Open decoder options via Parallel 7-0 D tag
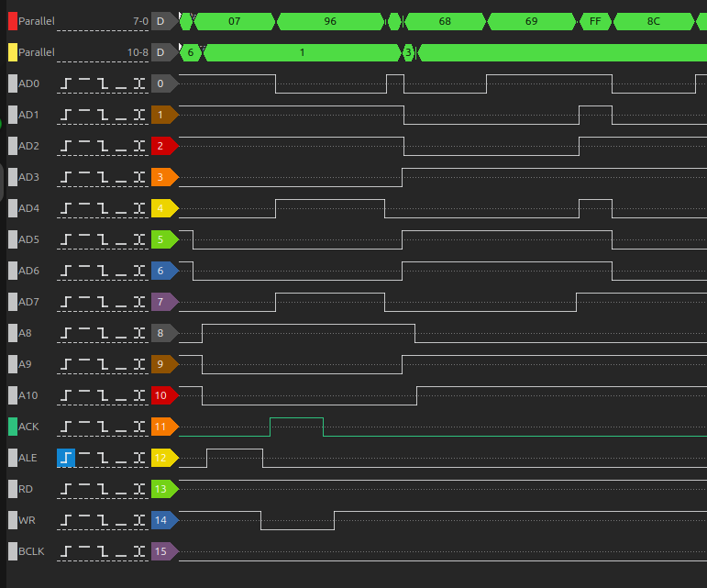The image size is (707, 588). coord(164,21)
